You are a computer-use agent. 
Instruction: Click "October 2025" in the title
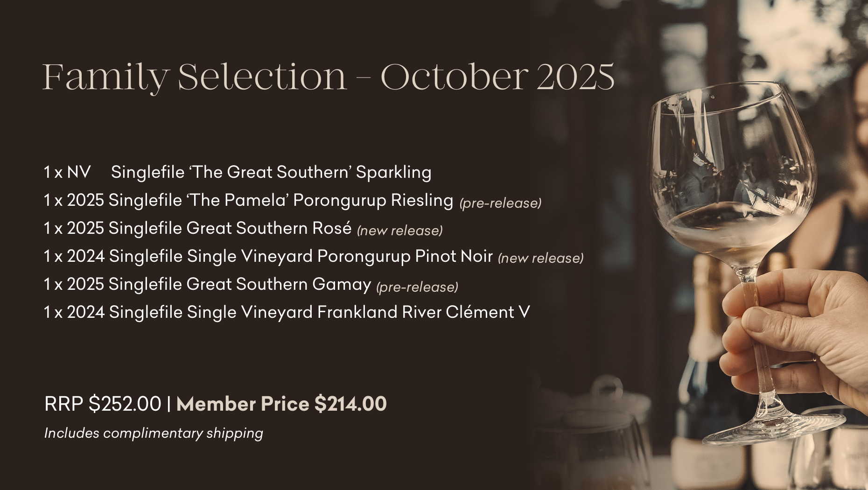pyautogui.click(x=497, y=77)
